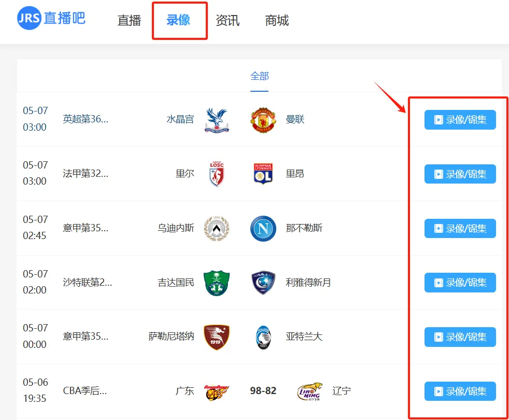Click the 法甲第32... league link

(x=86, y=174)
